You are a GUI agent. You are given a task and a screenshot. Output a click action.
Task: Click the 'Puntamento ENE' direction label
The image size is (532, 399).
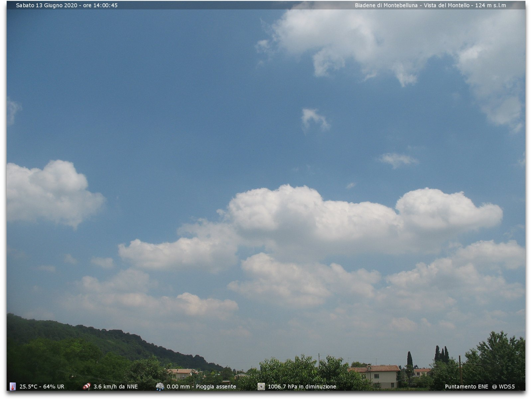[x=466, y=387]
